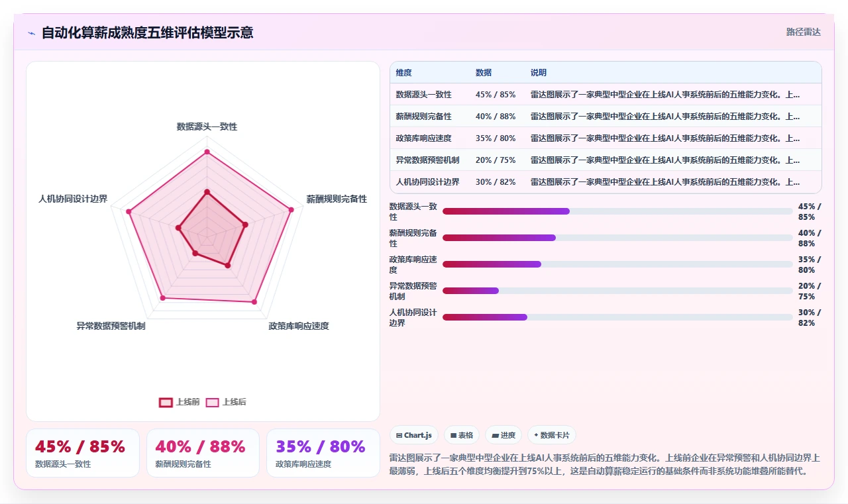Click the 维度 column header
Screen dimensions: 848x504
pyautogui.click(x=404, y=73)
